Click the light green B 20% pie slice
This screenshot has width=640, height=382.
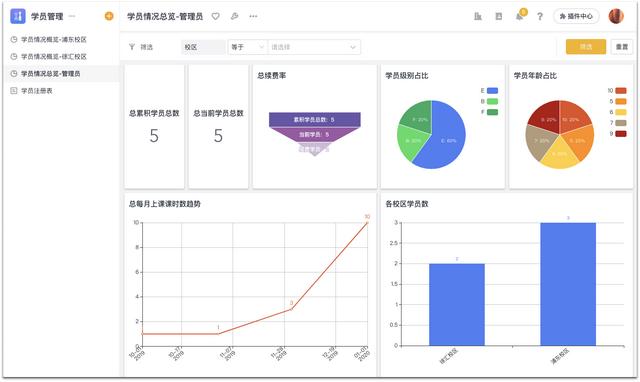(x=410, y=142)
